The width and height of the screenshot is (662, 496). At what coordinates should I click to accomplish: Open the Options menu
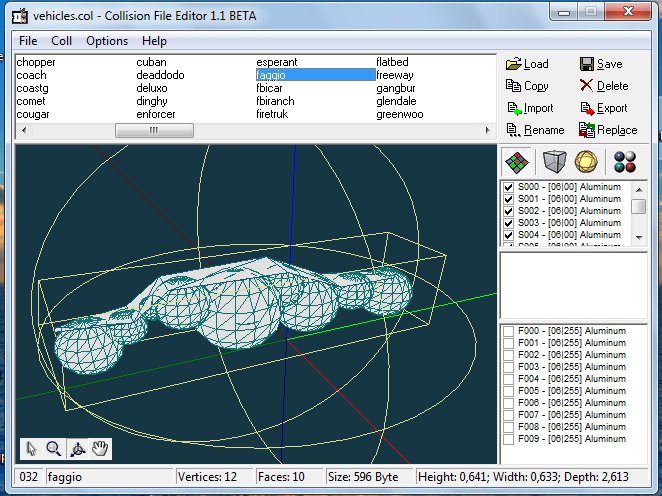(107, 41)
